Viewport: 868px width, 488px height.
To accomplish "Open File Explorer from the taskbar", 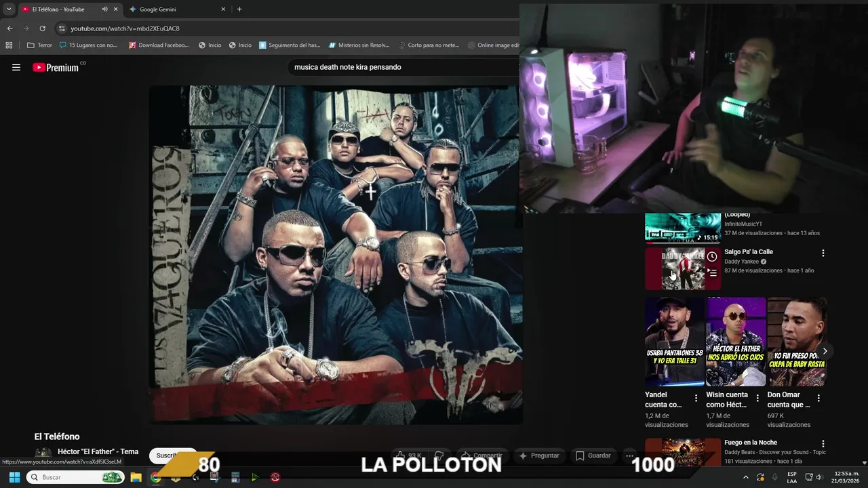I will point(136,477).
